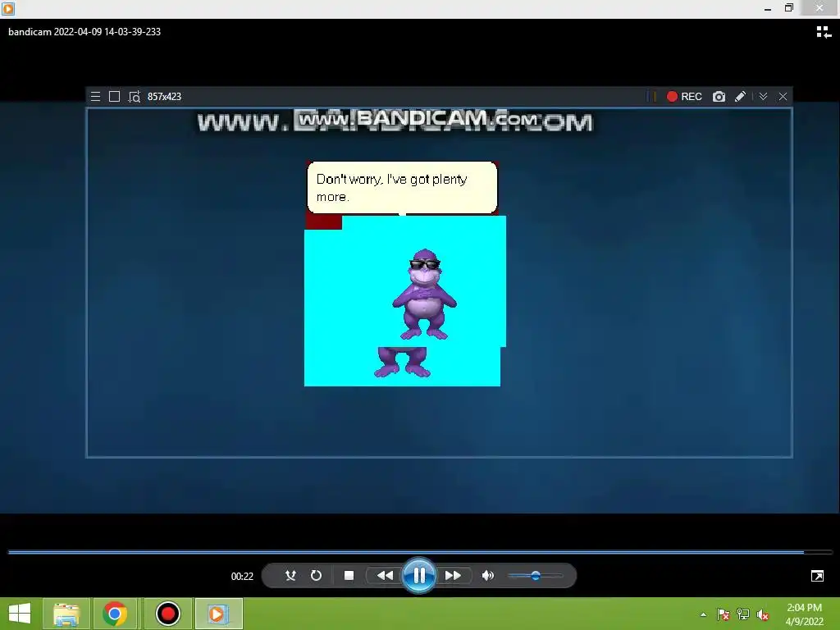Open Bandicam hamburger menu in recording
This screenshot has width=840, height=630.
click(95, 97)
